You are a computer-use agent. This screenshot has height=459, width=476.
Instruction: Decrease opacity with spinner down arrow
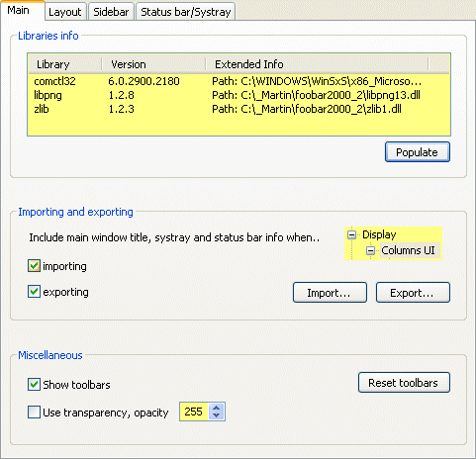point(216,415)
